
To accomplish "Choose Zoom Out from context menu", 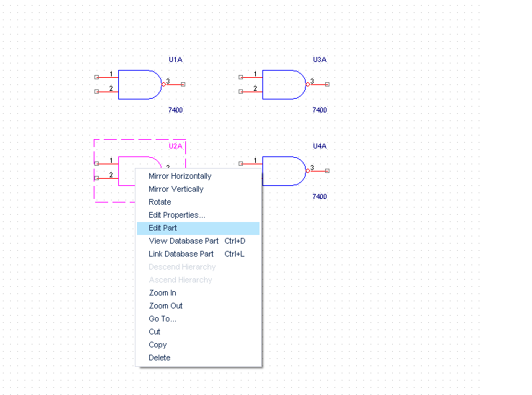I will [x=198, y=306].
